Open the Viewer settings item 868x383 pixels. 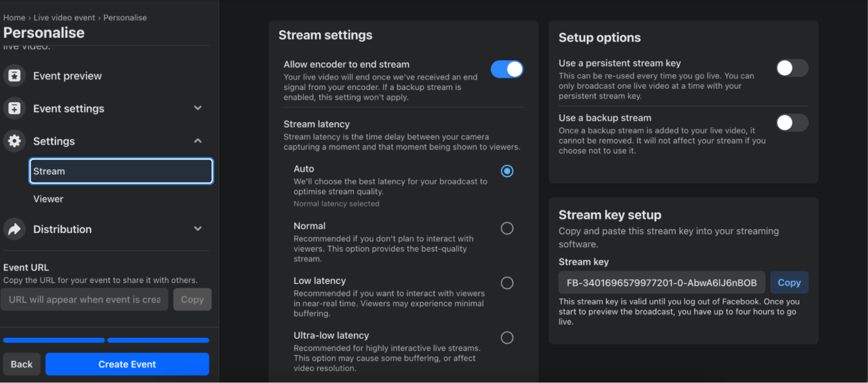click(49, 199)
